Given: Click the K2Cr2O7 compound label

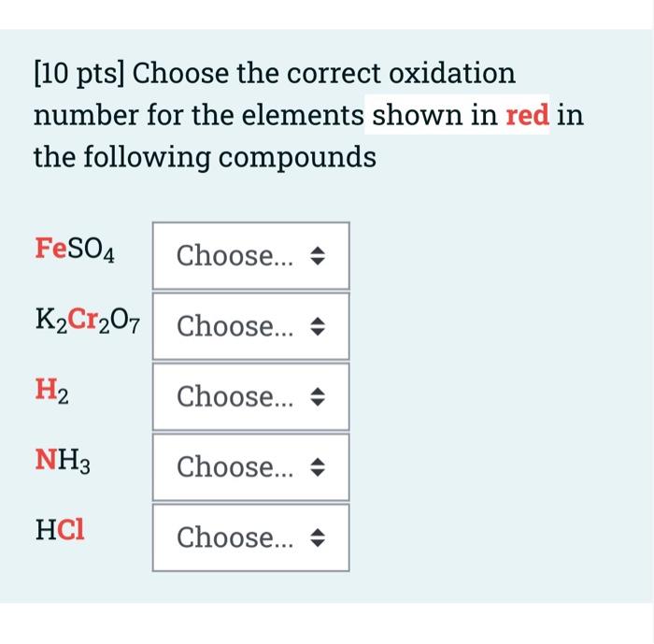Looking at the screenshot, I should tap(88, 321).
